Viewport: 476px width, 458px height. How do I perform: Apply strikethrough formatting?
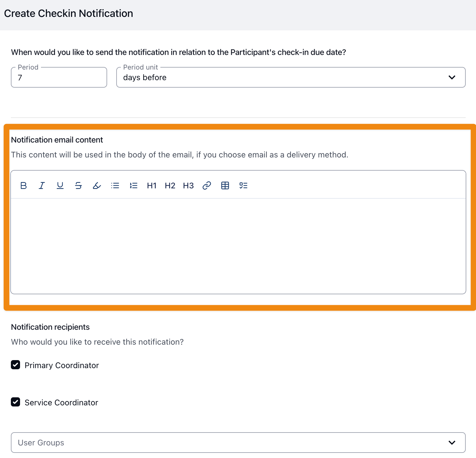click(x=78, y=185)
